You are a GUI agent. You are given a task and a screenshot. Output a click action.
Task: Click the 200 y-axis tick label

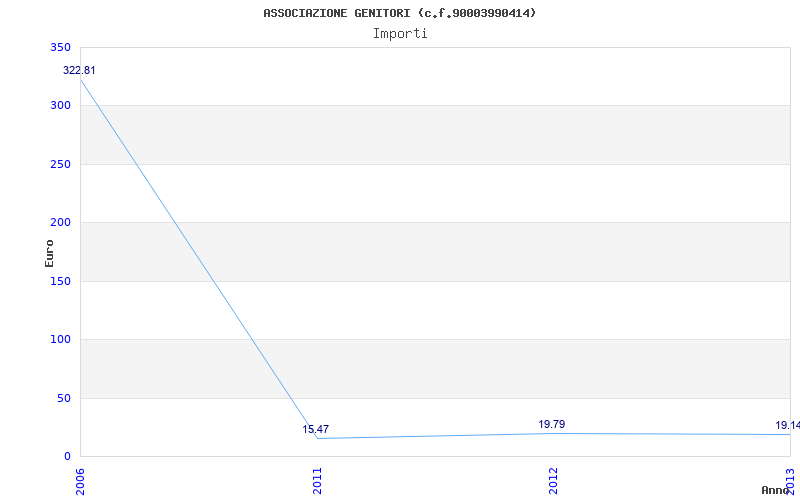pyautogui.click(x=60, y=222)
